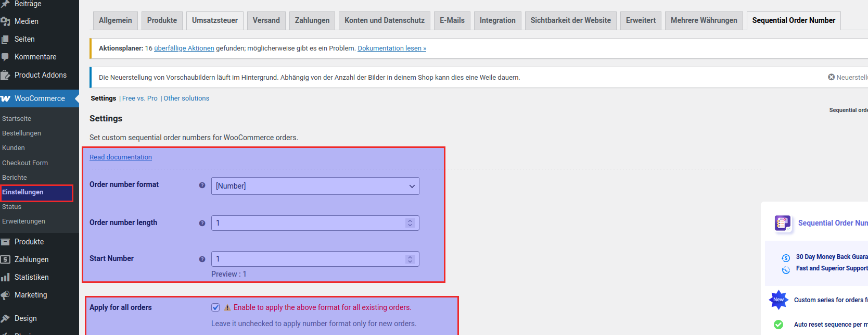Click the Free vs. Pro link
Image resolution: width=868 pixels, height=335 pixels.
click(x=139, y=98)
